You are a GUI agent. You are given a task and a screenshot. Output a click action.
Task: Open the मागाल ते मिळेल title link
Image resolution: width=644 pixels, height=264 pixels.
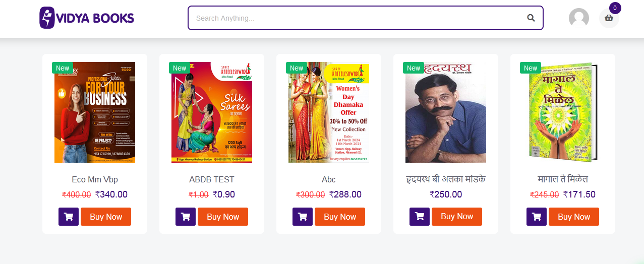click(563, 179)
